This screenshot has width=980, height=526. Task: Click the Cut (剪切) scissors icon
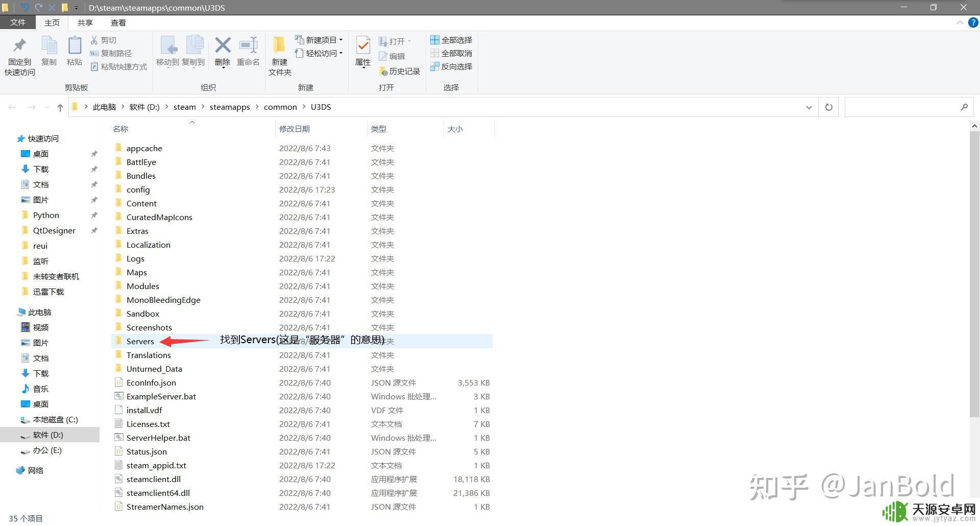click(94, 40)
